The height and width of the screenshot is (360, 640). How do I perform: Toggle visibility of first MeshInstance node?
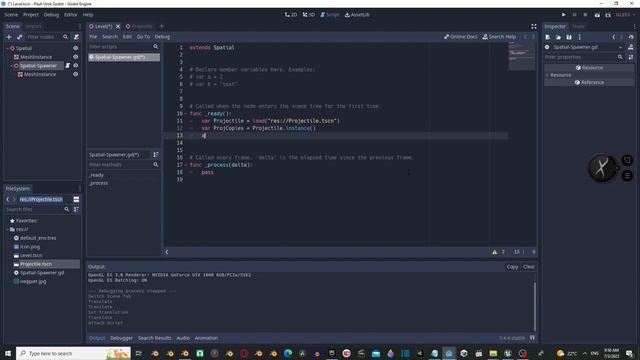[x=76, y=57]
